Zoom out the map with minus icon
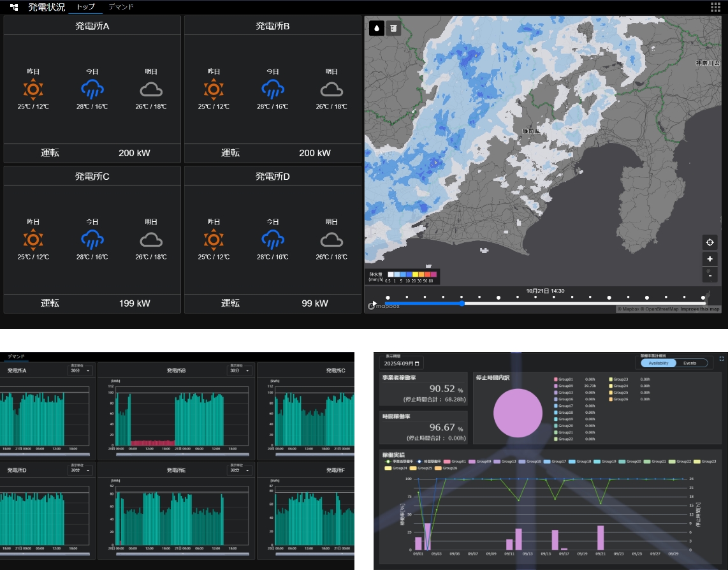Screen dimensions: 728x570 [x=710, y=275]
